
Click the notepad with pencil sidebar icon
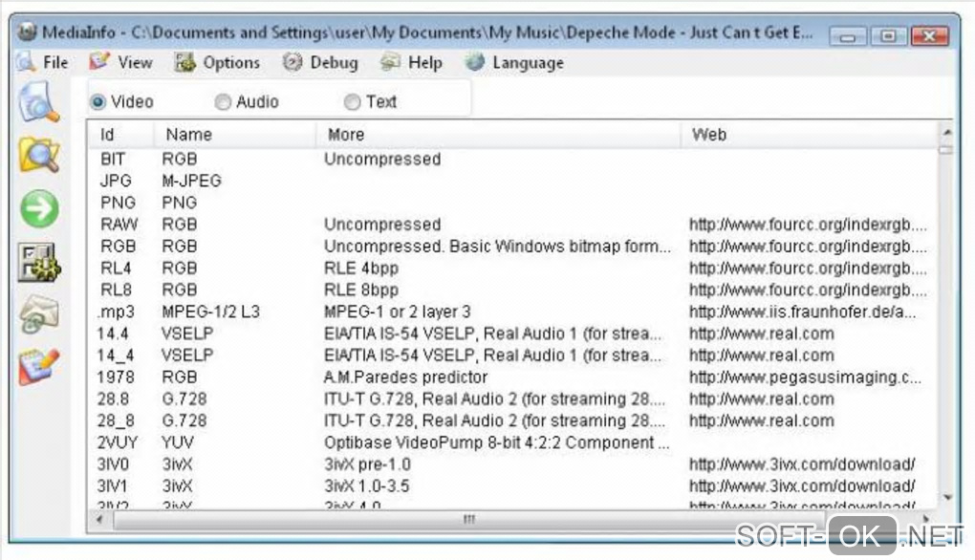(x=38, y=367)
